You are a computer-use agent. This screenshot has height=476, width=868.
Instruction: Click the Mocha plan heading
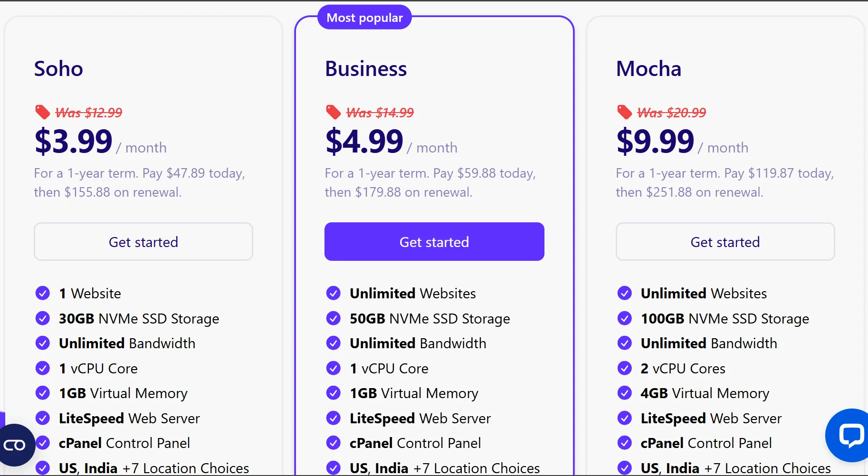pos(649,69)
